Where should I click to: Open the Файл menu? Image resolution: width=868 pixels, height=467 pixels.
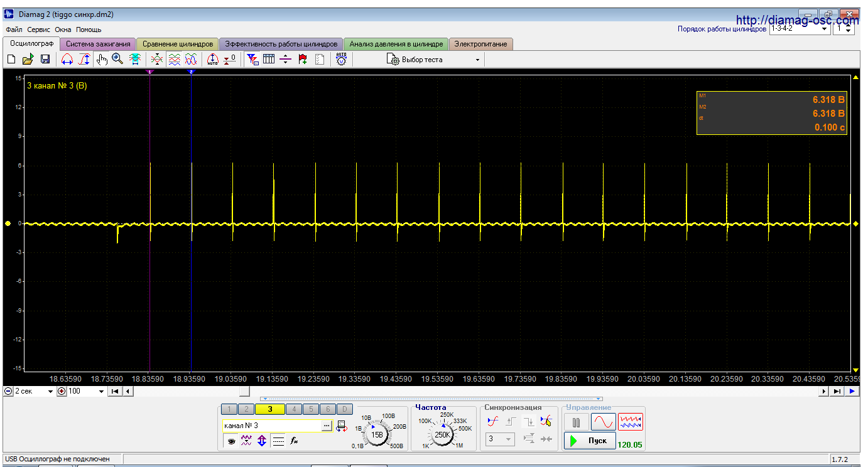coord(14,30)
